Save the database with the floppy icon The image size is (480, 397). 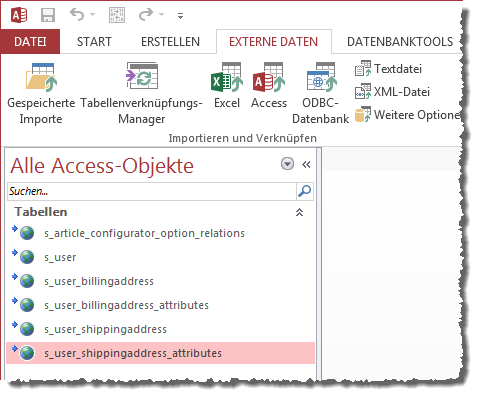pyautogui.click(x=48, y=15)
